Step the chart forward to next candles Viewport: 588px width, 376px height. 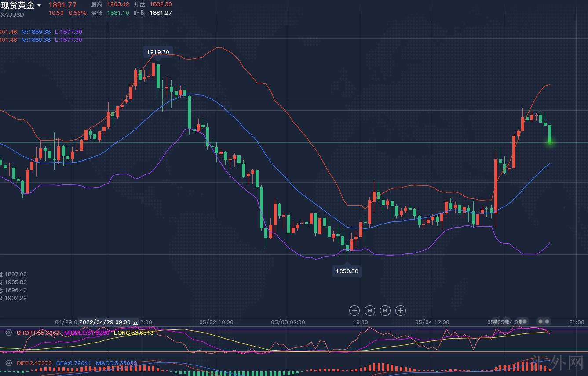385,311
